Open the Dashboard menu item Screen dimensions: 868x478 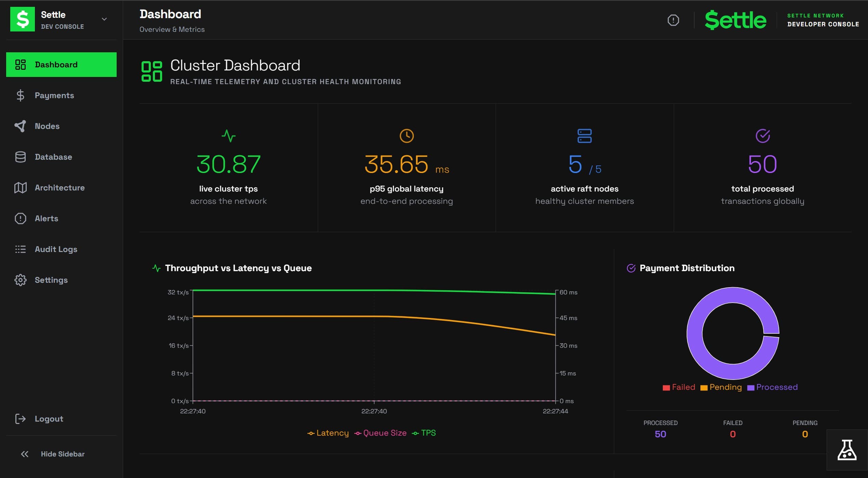pos(61,65)
